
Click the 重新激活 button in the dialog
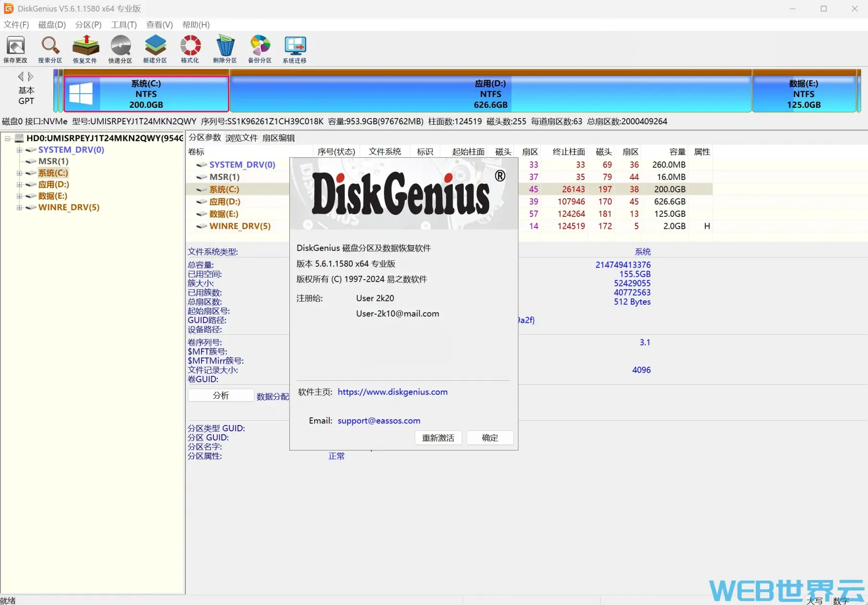coord(438,438)
